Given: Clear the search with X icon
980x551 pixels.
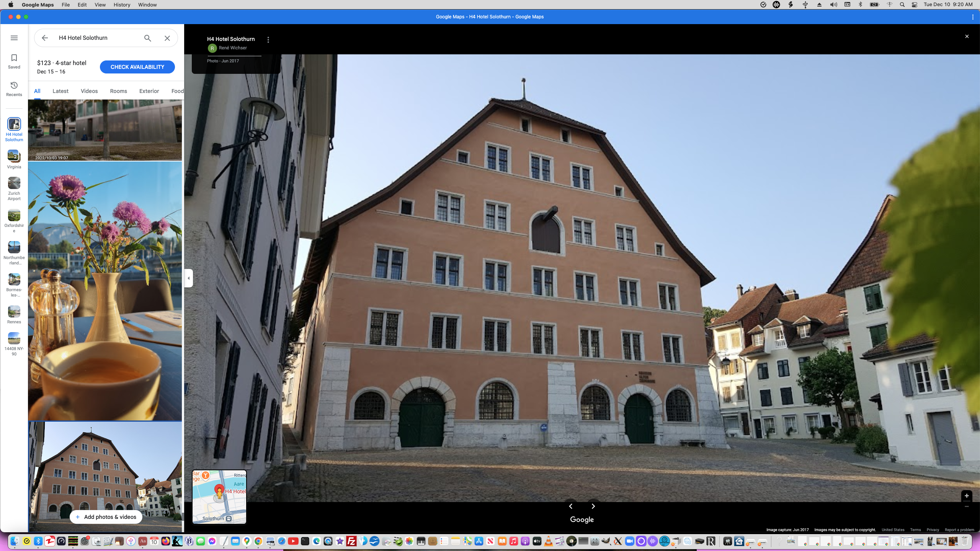Looking at the screenshot, I should 167,38.
